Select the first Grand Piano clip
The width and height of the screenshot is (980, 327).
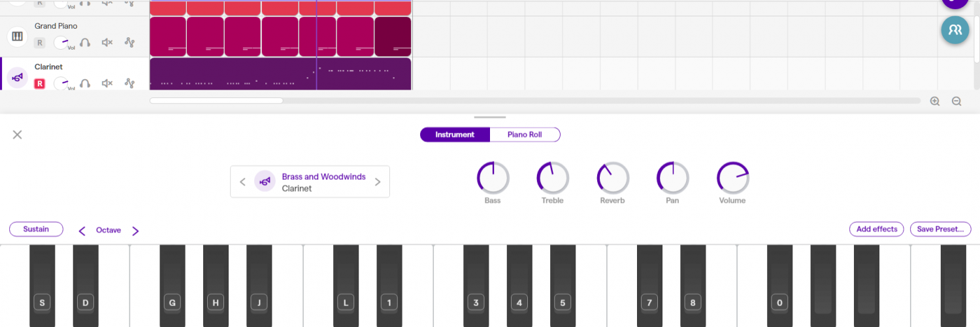[168, 37]
